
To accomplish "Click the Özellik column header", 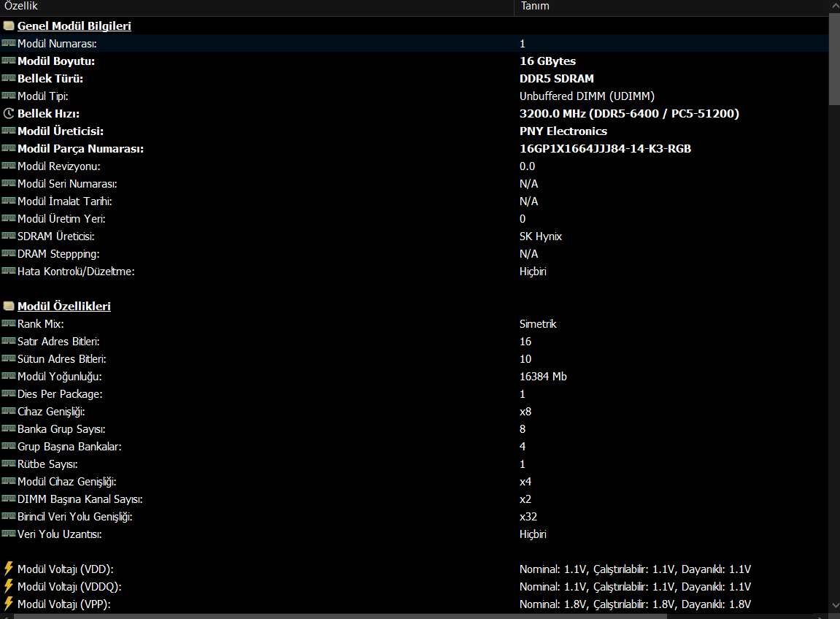I will click(257, 7).
